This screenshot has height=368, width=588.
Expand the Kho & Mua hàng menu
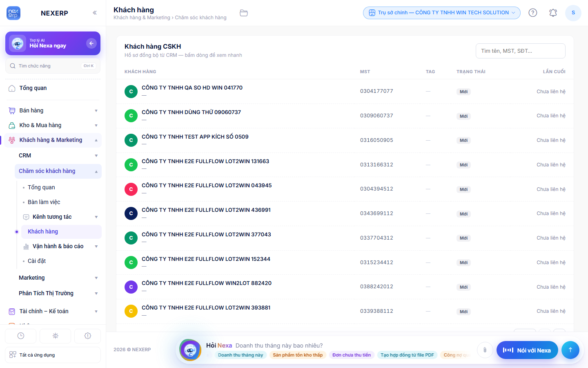click(x=53, y=125)
